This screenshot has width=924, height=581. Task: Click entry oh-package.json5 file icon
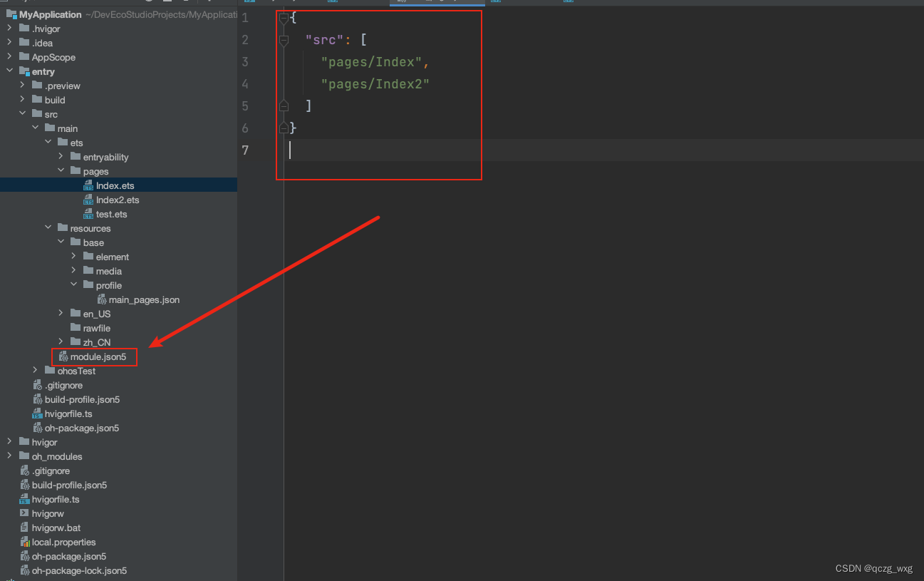click(37, 428)
